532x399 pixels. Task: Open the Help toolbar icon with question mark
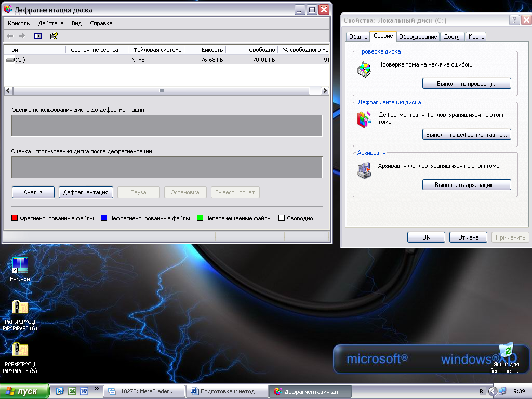(54, 36)
